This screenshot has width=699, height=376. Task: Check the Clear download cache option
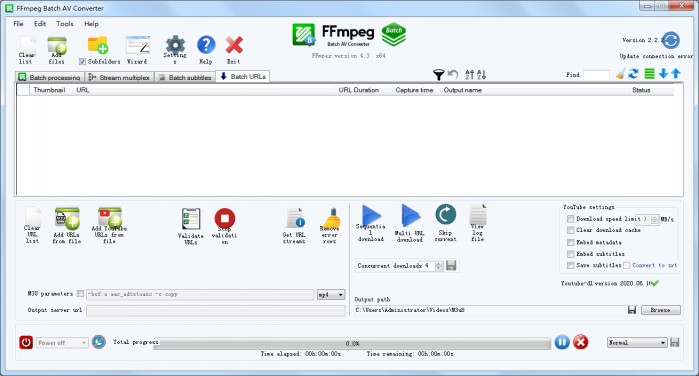[x=570, y=230]
